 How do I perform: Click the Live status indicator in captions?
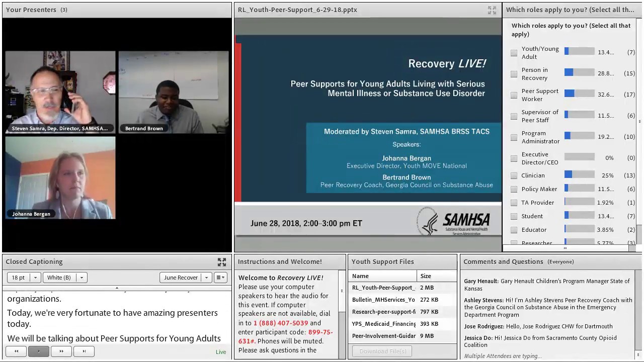tap(221, 352)
